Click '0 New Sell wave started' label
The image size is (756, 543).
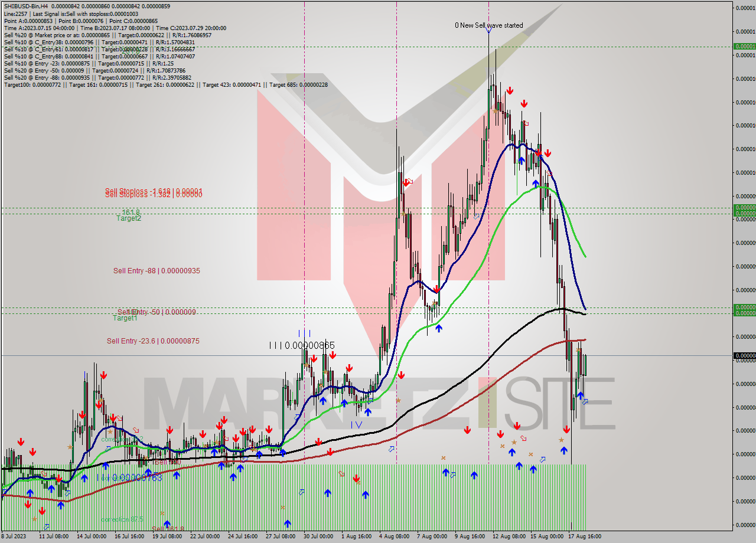(x=488, y=25)
